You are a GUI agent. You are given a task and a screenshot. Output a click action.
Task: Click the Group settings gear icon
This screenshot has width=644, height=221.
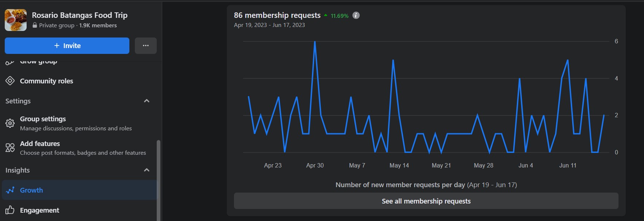[x=10, y=123]
